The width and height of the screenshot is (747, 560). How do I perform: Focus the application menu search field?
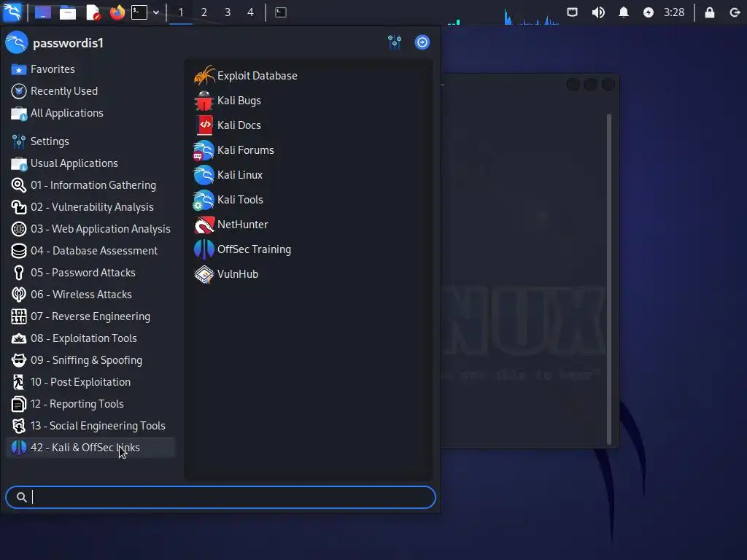(220, 497)
